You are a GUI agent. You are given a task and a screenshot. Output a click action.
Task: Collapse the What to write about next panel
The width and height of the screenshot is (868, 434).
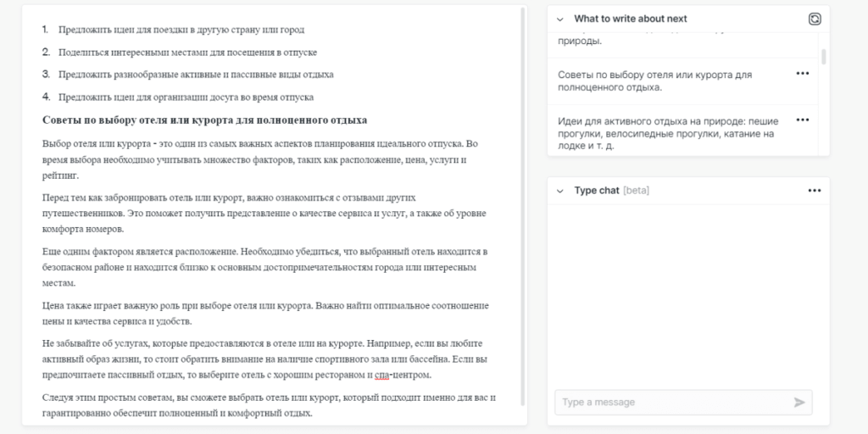tap(560, 19)
